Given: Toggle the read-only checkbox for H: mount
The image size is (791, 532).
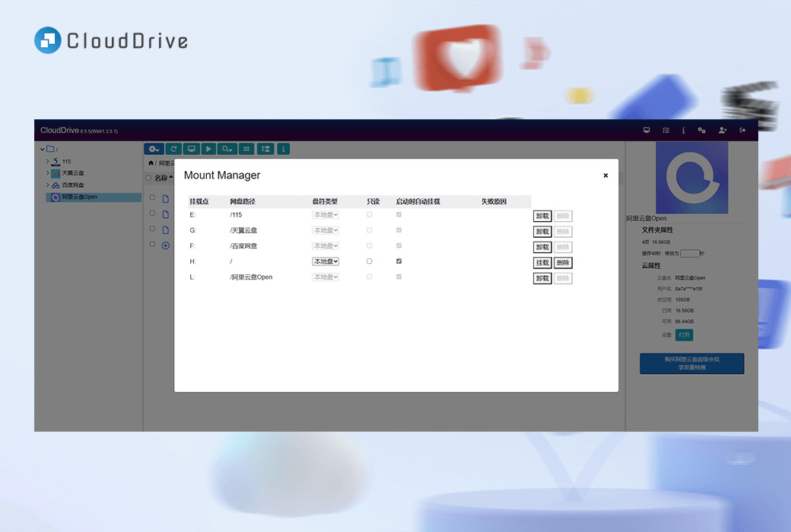Looking at the screenshot, I should point(370,261).
